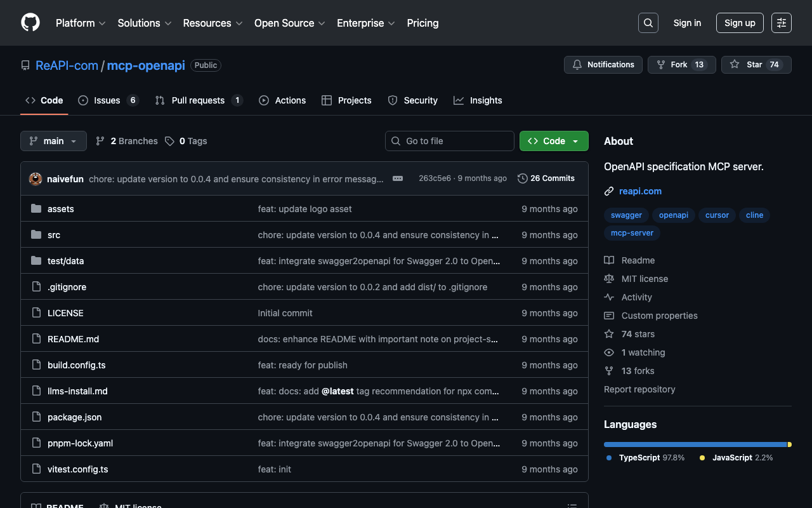
Task: Open the reapi.com website link
Action: click(640, 191)
